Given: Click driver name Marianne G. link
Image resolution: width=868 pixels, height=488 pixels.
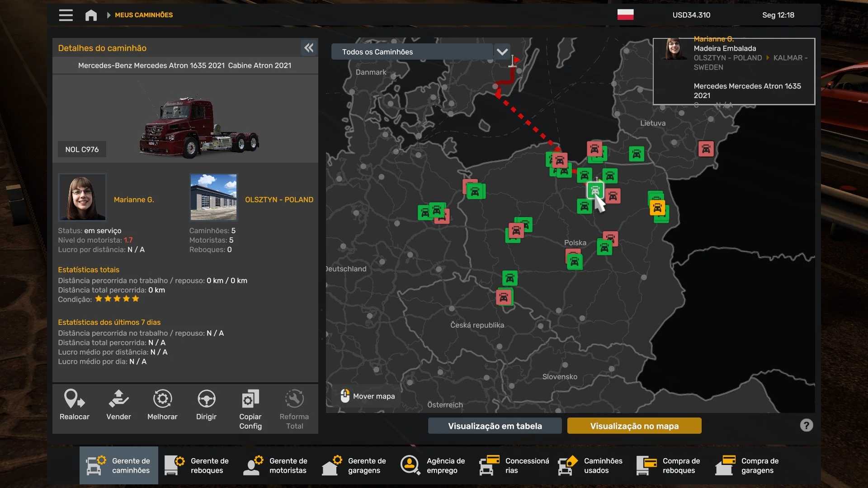Looking at the screenshot, I should click(134, 199).
